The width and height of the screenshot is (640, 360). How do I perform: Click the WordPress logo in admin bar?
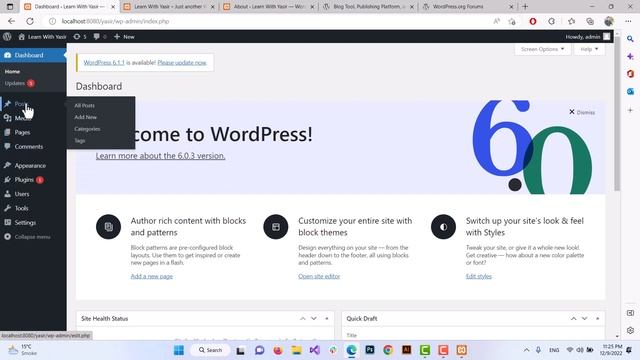[7, 36]
